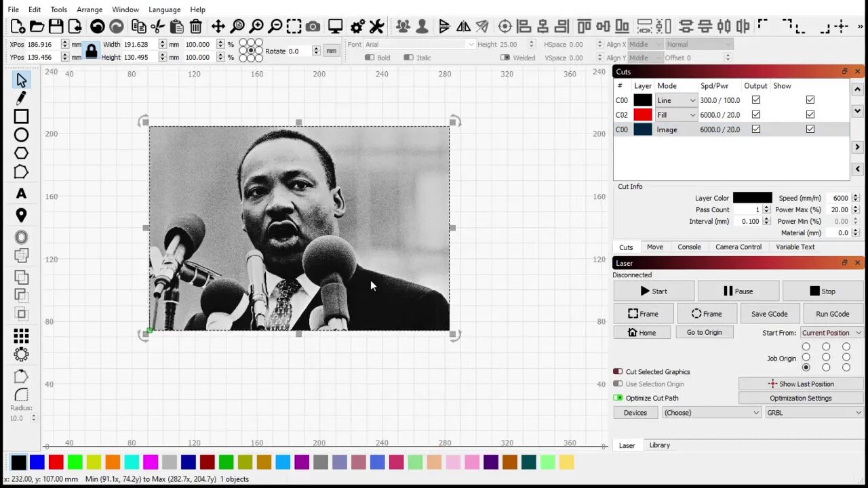868x488 pixels.
Task: Select the Pan/move view tool
Action: pos(218,26)
